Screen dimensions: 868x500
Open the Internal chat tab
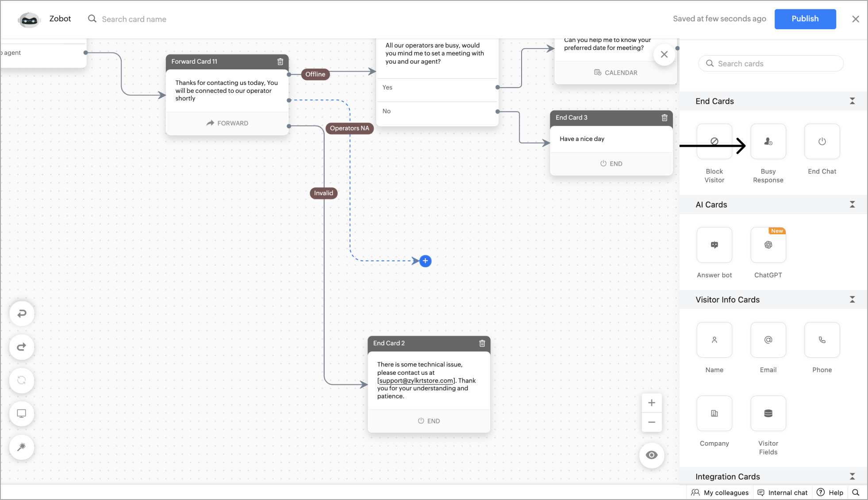[782, 492]
